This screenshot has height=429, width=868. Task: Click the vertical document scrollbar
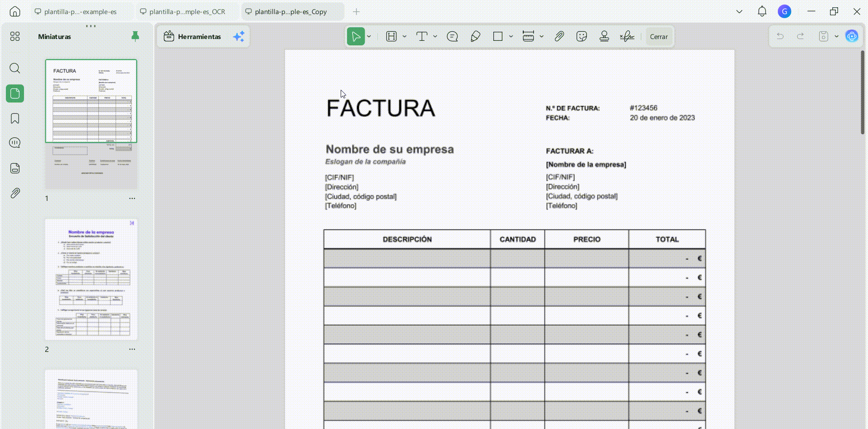pos(863,93)
